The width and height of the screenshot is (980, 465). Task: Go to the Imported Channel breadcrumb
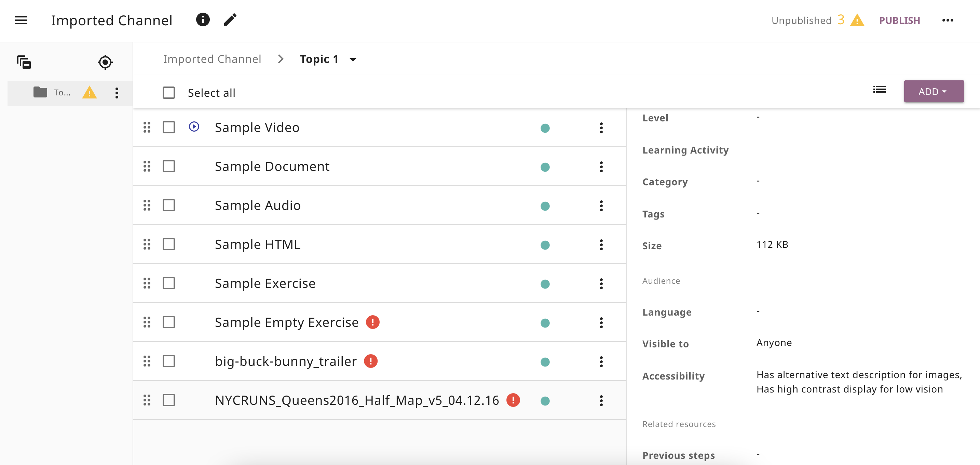pos(212,59)
